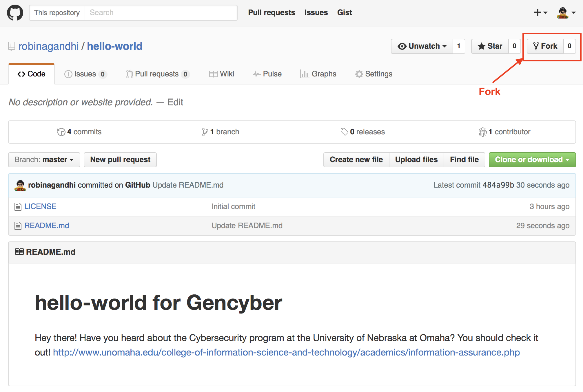
Task: Open the LICENSE file
Action: pos(40,207)
